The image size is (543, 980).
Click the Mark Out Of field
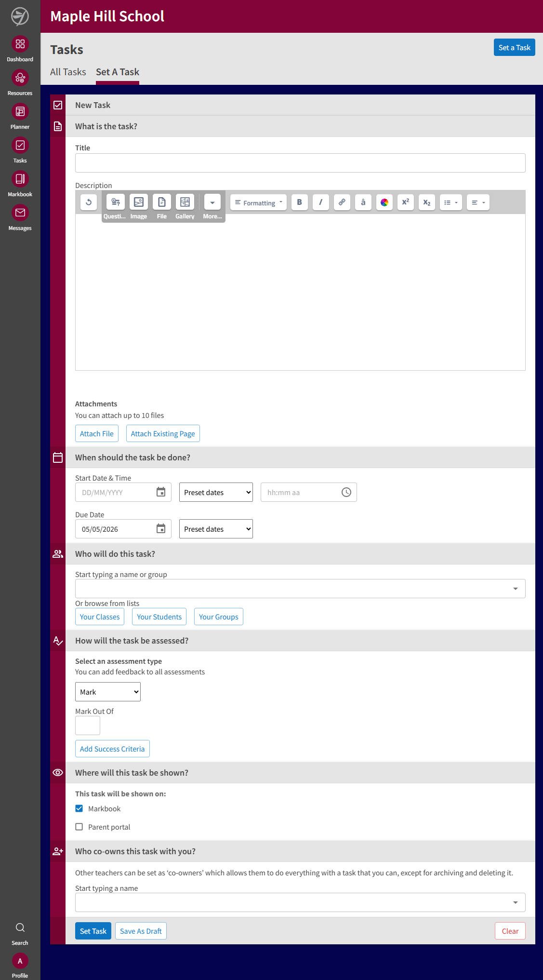pos(88,725)
